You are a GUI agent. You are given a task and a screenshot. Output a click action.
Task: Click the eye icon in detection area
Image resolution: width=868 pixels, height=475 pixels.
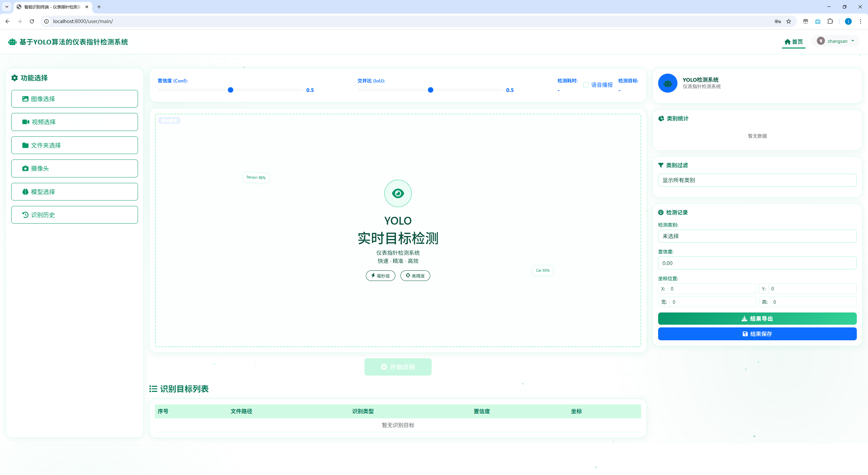[398, 193]
